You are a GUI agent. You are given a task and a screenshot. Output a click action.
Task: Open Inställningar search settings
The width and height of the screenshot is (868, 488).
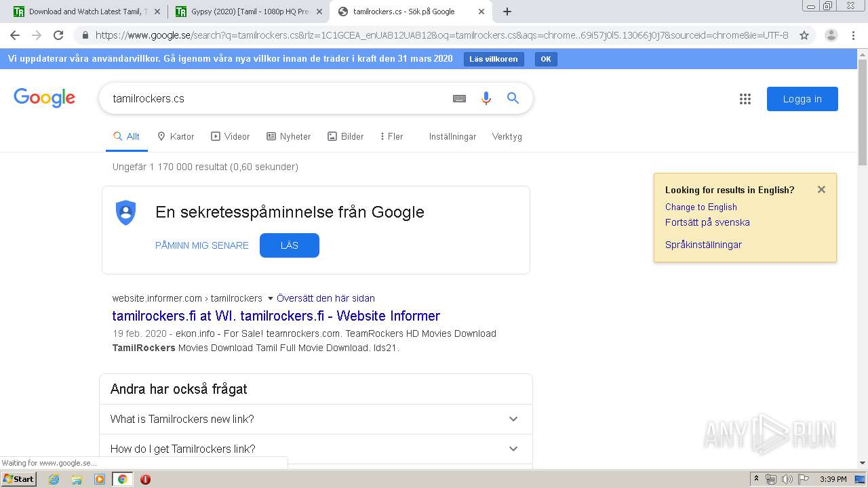[452, 136]
